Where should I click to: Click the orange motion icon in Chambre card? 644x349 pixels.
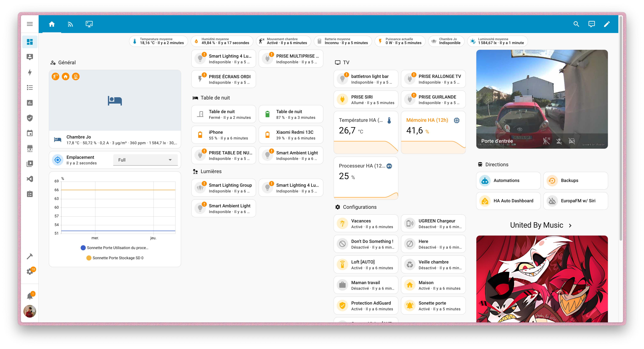[x=55, y=76]
